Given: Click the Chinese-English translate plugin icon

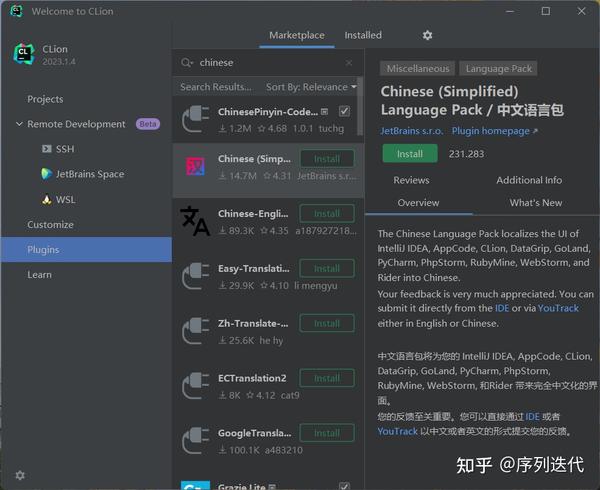Looking at the screenshot, I should pos(195,221).
